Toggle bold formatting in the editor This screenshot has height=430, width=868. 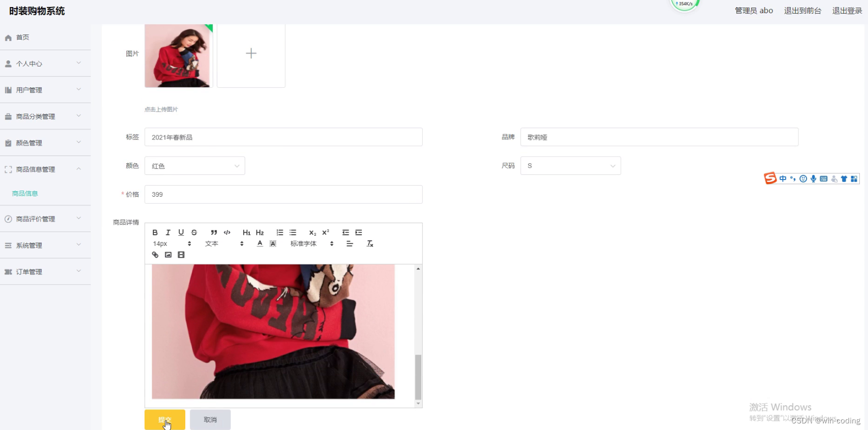[155, 232]
